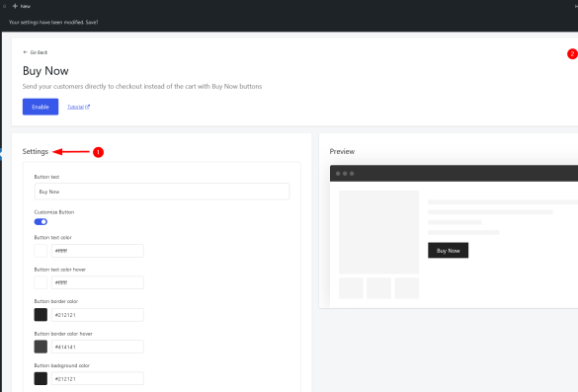Open the Tutorial link
578x392 pixels.
click(x=78, y=107)
